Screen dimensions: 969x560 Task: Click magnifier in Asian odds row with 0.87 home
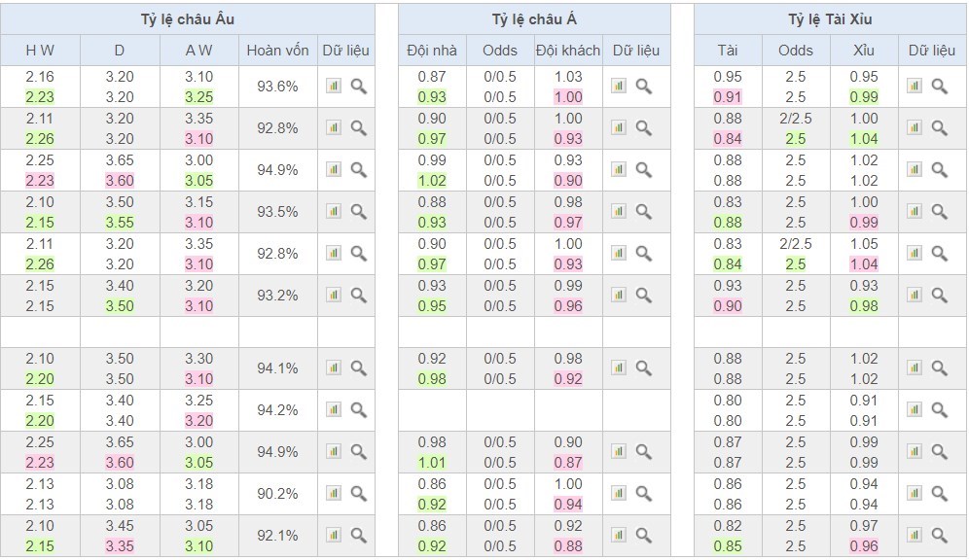pos(643,87)
